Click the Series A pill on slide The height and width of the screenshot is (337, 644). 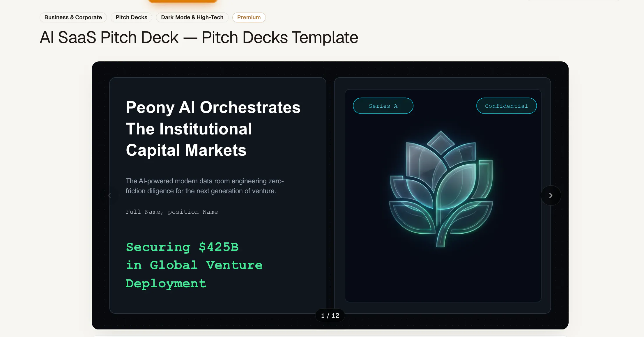(383, 106)
